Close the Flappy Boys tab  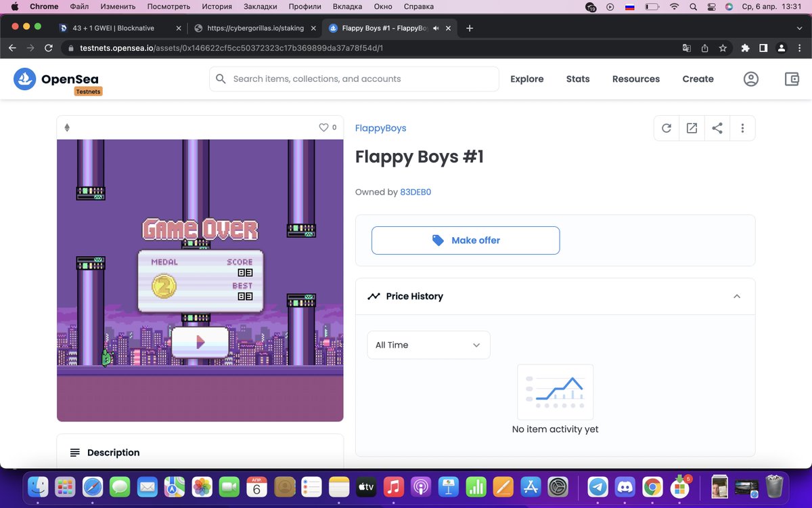(447, 28)
